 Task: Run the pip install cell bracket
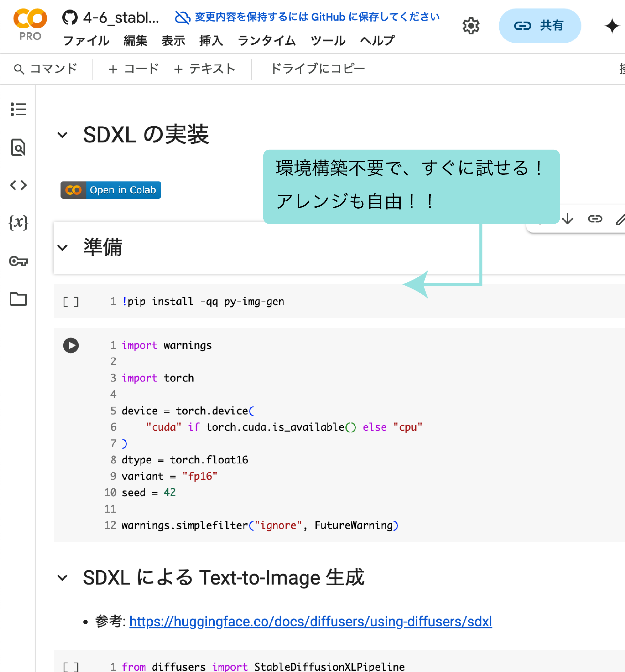click(71, 302)
